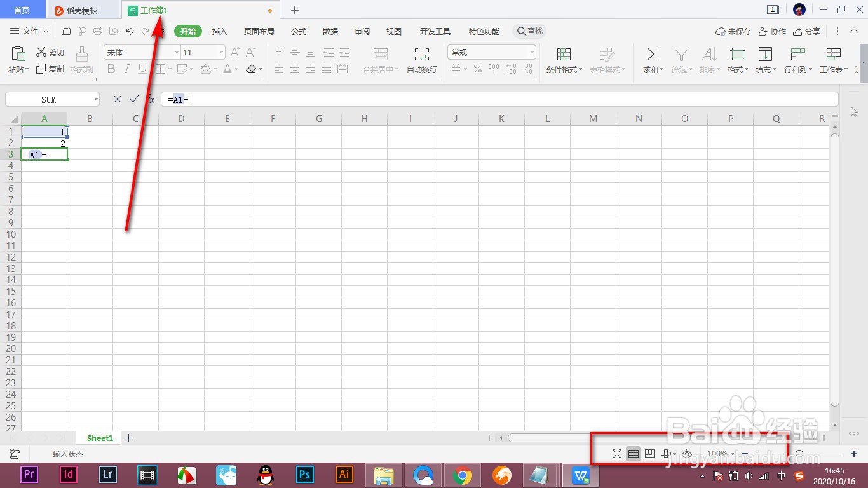Expand the Name Box dropdown showing SUM
Screen dimensions: 868x488
(x=96, y=99)
